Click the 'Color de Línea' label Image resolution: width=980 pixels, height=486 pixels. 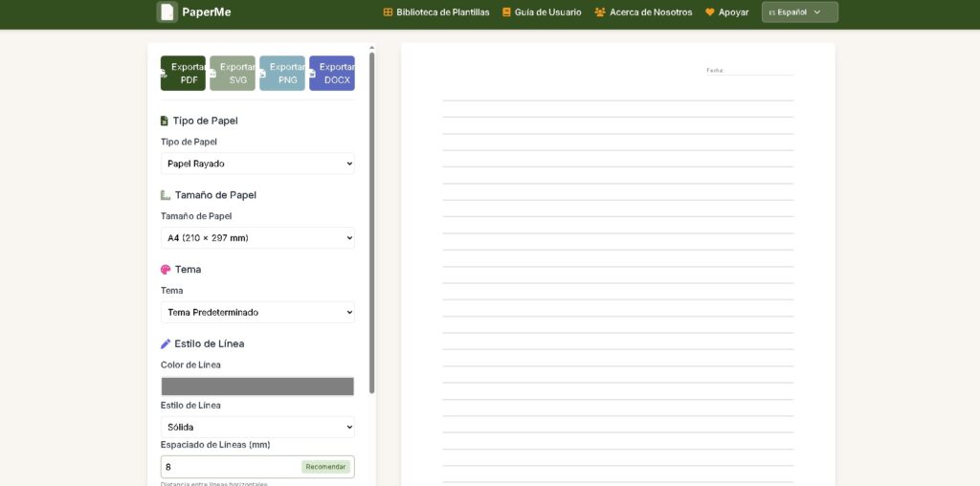tap(190, 364)
